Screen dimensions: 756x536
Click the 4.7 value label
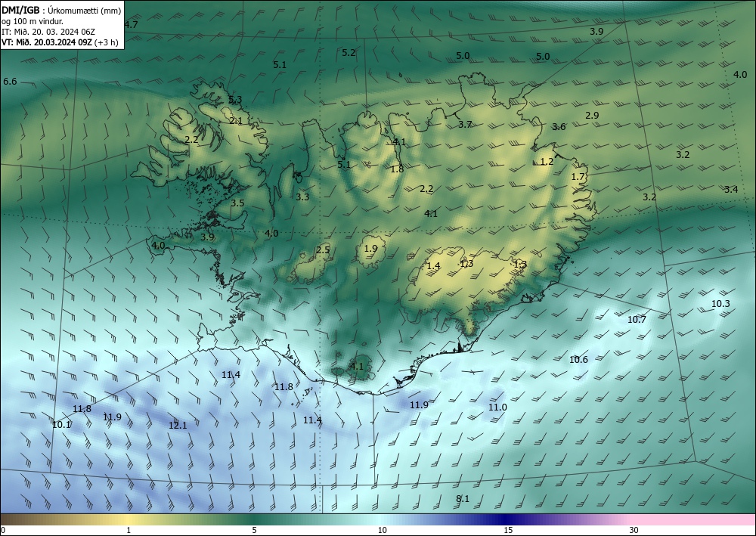pyautogui.click(x=131, y=25)
